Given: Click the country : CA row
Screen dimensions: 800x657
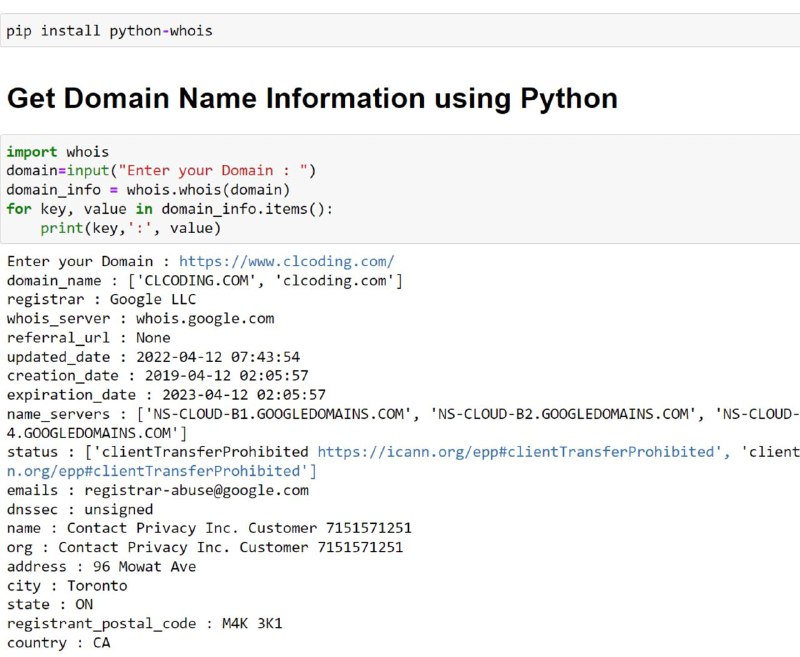Looking at the screenshot, I should (58, 643).
